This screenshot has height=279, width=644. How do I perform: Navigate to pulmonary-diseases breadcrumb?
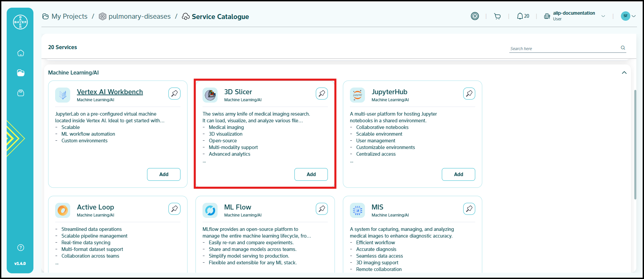pyautogui.click(x=139, y=16)
